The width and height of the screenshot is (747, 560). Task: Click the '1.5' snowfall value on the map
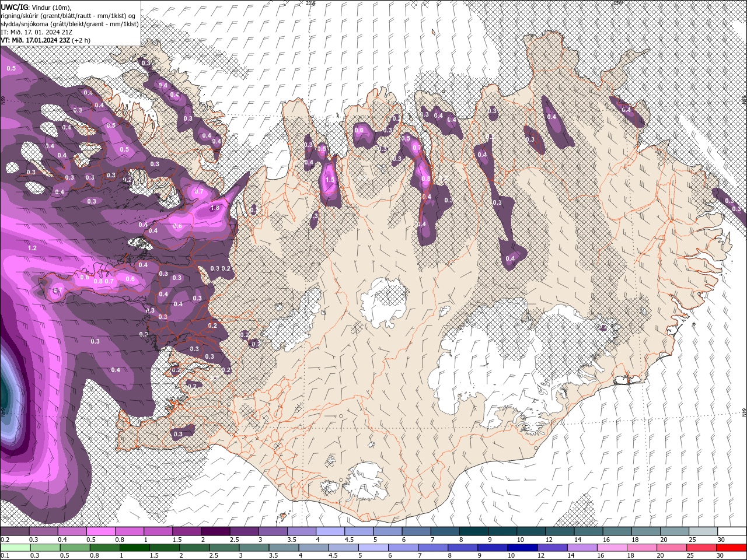click(x=330, y=180)
